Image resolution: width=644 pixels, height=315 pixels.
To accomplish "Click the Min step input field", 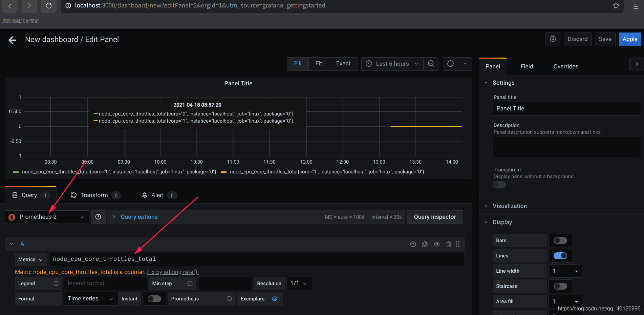I will pyautogui.click(x=225, y=283).
